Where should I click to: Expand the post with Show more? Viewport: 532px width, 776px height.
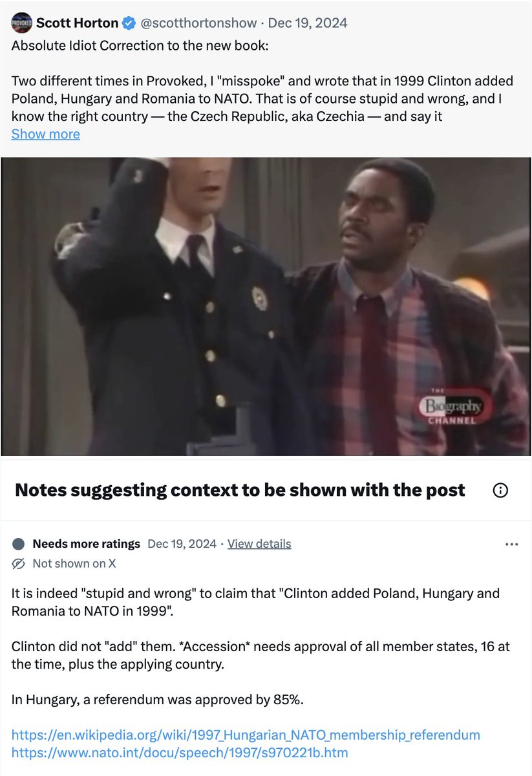point(46,134)
